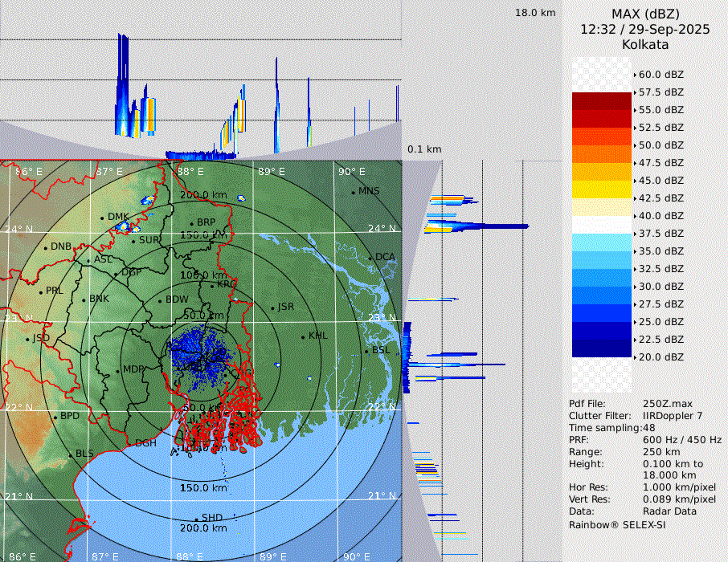Select the BDW station marker
The image size is (728, 562).
[x=160, y=300]
